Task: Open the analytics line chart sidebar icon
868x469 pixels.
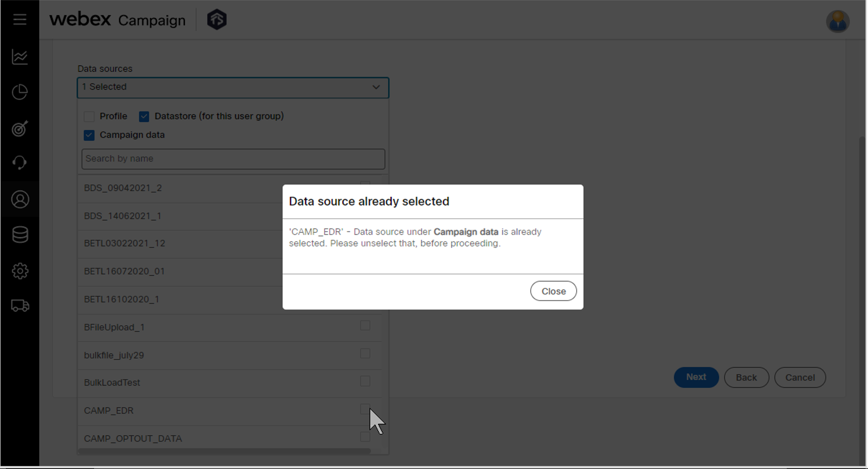Action: pyautogui.click(x=20, y=57)
